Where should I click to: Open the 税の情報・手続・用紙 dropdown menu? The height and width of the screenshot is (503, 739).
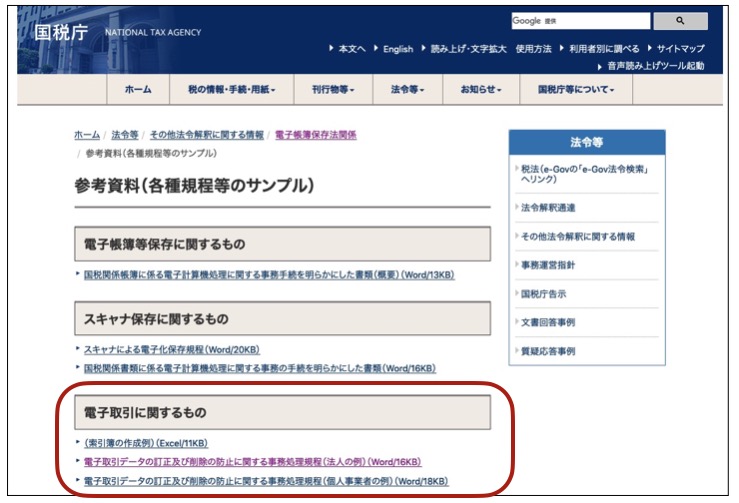click(x=231, y=89)
